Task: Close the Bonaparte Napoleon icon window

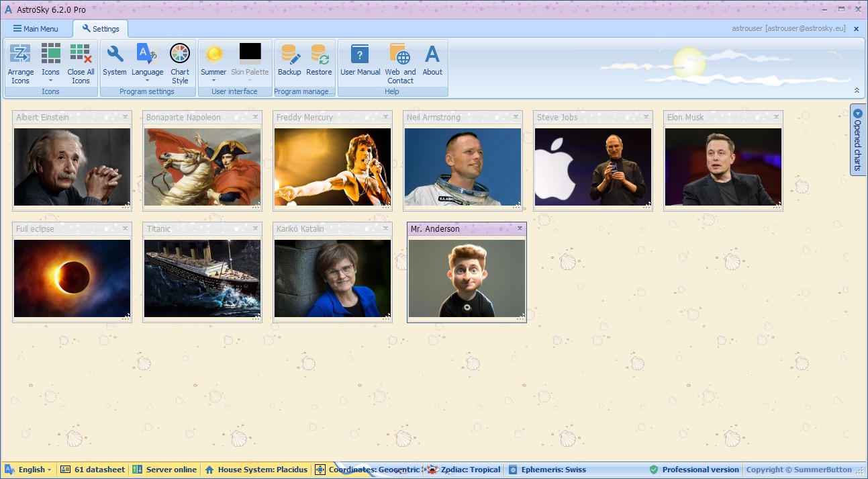Action: (255, 117)
